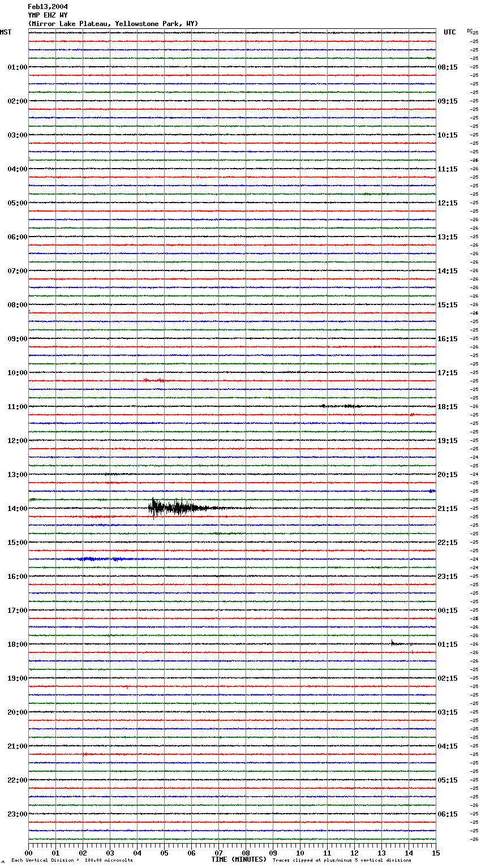Click the "17:15" UTC time label
The image size is (481, 868).
[448, 373]
